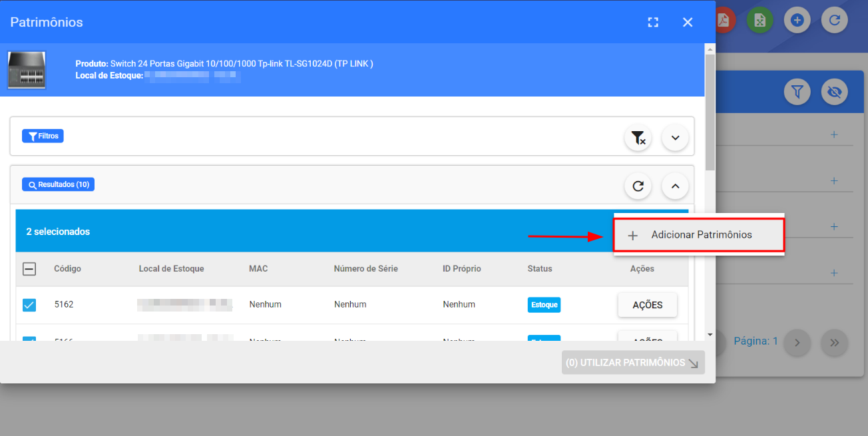The height and width of the screenshot is (436, 868).
Task: Jump to last page in background pagination
Action: click(835, 343)
